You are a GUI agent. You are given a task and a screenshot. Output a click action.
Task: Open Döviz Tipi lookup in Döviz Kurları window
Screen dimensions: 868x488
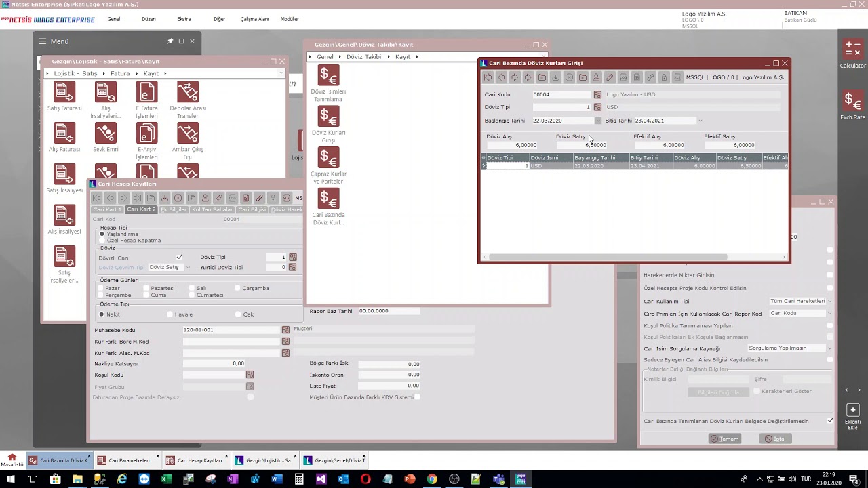[x=597, y=107]
